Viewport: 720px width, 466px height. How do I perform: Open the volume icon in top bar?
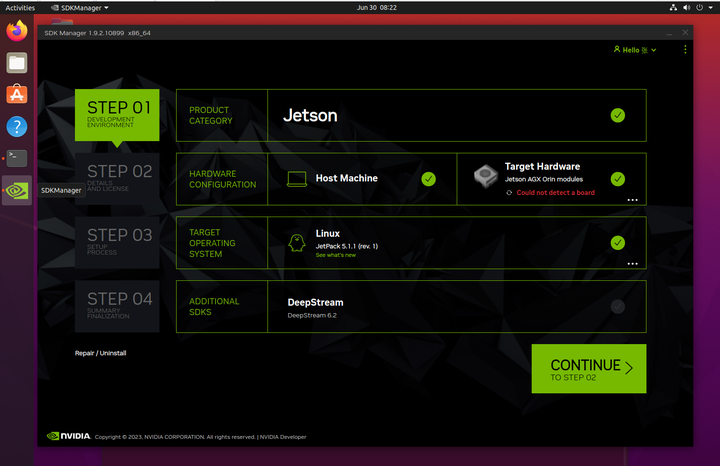686,7
